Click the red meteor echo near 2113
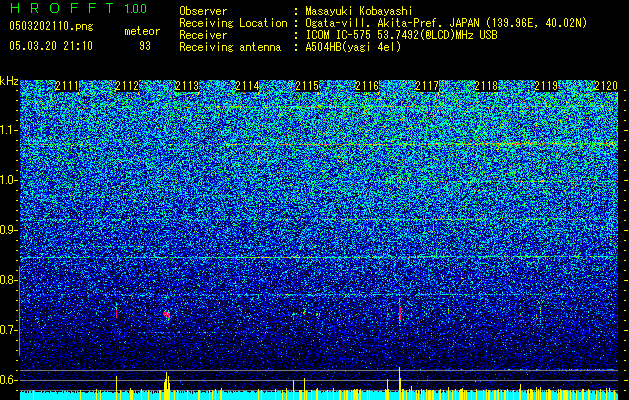629x400 pixels. pos(166,315)
